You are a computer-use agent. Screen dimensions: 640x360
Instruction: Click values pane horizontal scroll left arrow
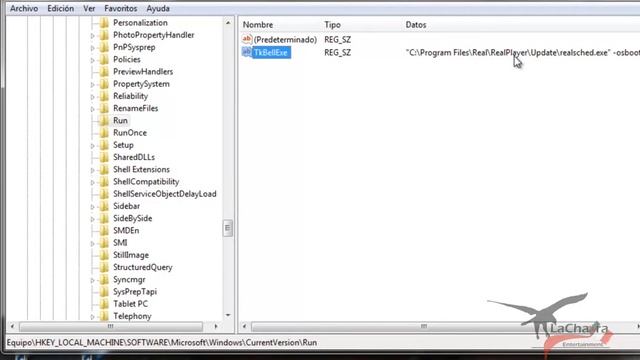[244, 327]
